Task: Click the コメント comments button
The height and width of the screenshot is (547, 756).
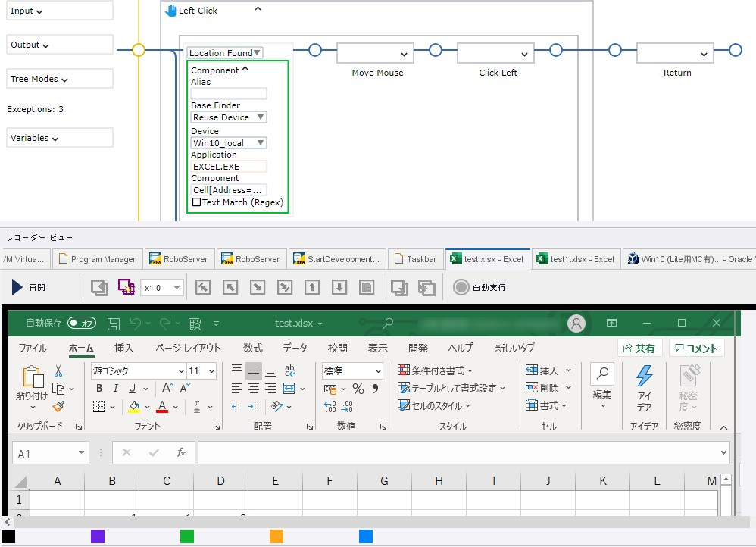Action: 697,349
